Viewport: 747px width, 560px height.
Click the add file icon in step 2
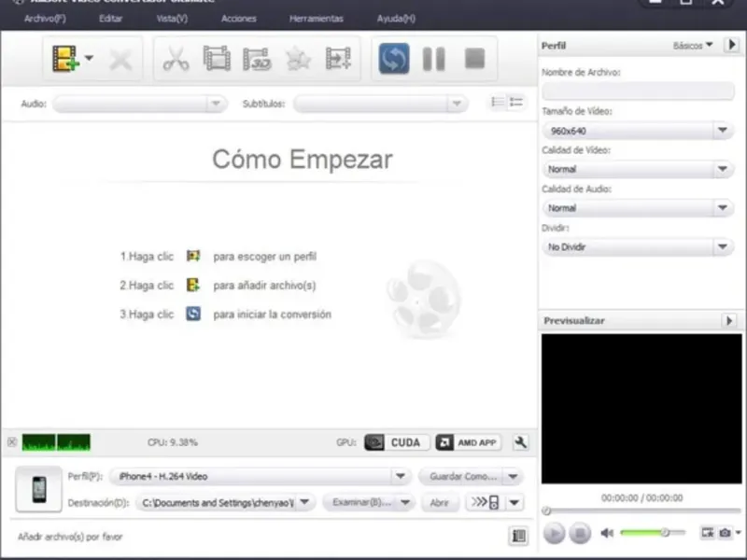(x=193, y=285)
